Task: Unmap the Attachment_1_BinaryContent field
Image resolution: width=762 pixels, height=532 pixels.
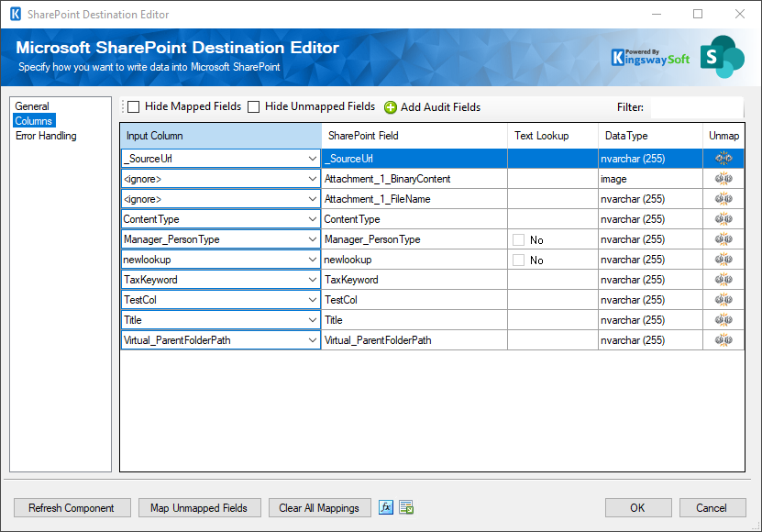Action: [723, 179]
